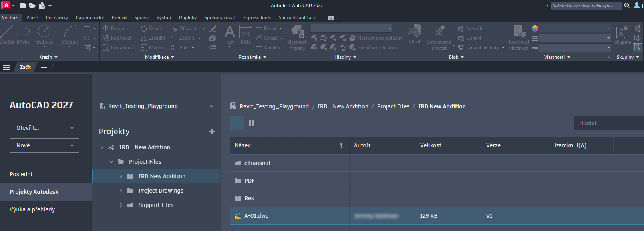Viewport: 644px width, 231px height.
Task: Collapse the Project Files folder
Action: (111, 162)
